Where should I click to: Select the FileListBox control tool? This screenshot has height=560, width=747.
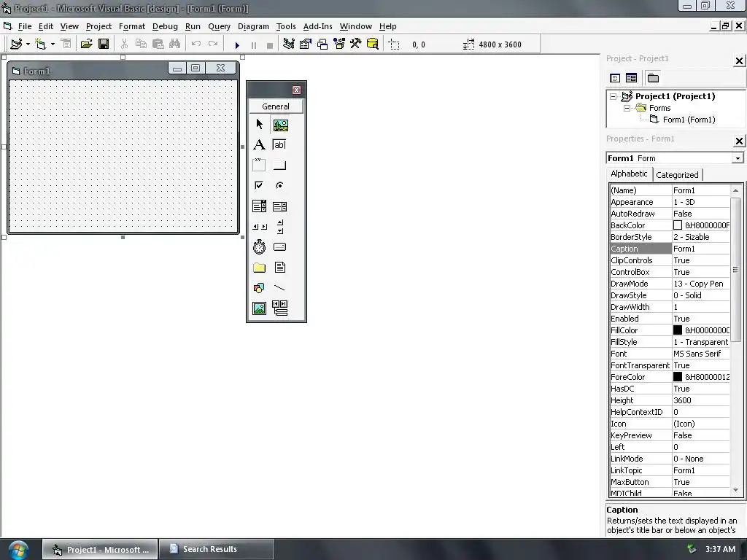[x=279, y=268]
